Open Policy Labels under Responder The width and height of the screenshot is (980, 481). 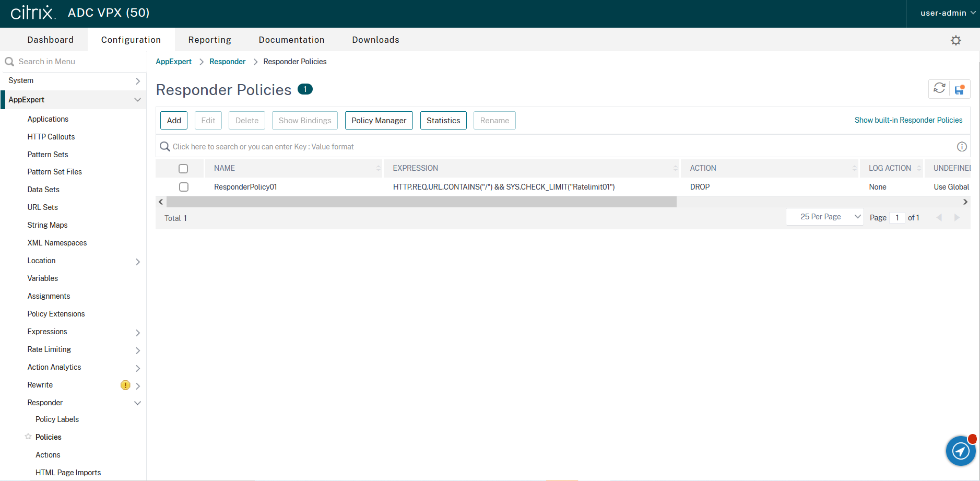(57, 419)
